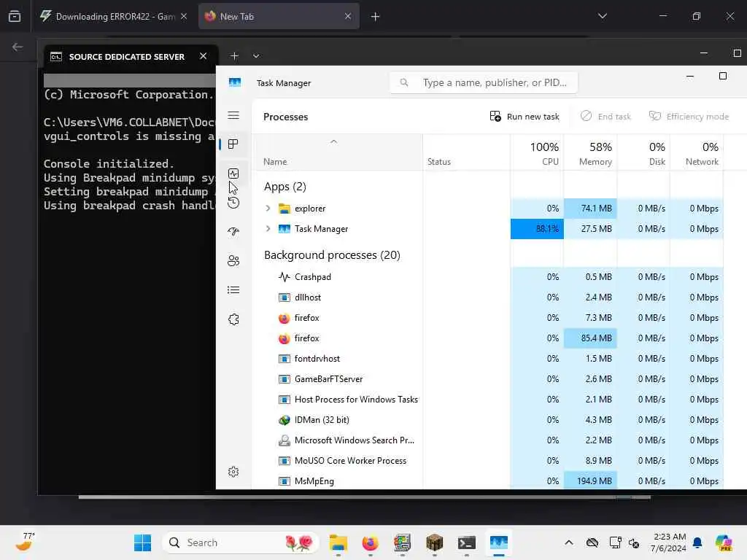
Task: Sort by the Memory column header
Action: coord(590,152)
